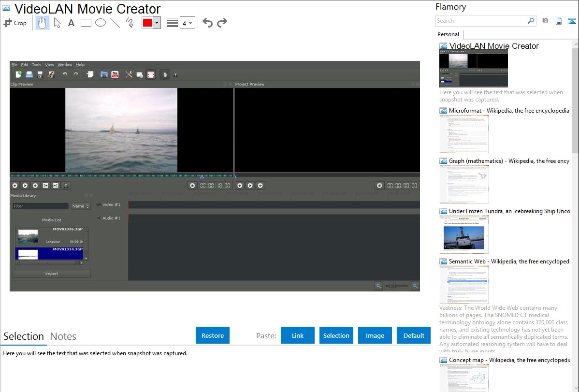Click the New Project icon
The image size is (579, 392).
[18, 74]
